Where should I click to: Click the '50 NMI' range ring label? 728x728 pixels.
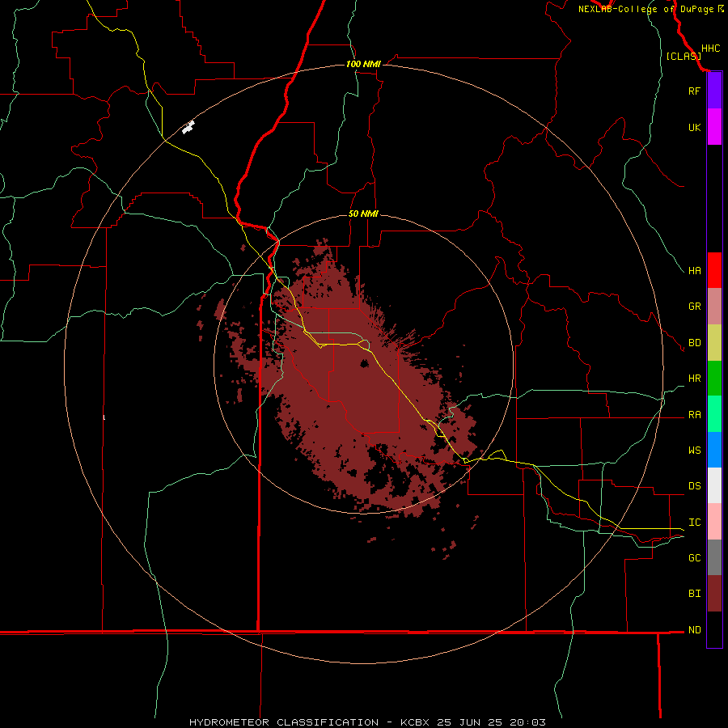(363, 214)
